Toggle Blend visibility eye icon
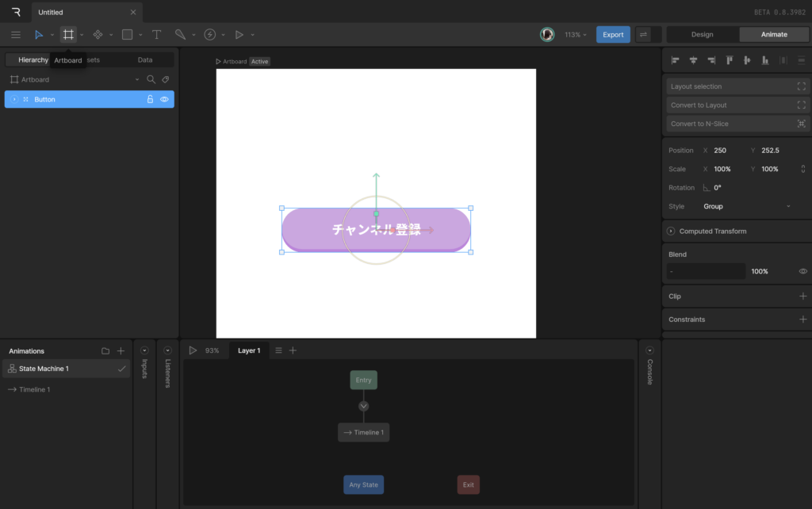This screenshot has height=509, width=812. click(x=802, y=271)
